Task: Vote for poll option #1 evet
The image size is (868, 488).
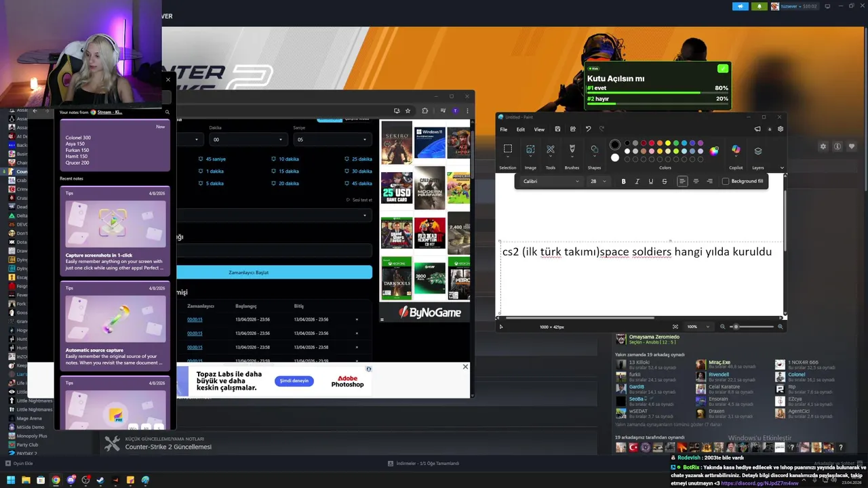Action: [x=658, y=88]
